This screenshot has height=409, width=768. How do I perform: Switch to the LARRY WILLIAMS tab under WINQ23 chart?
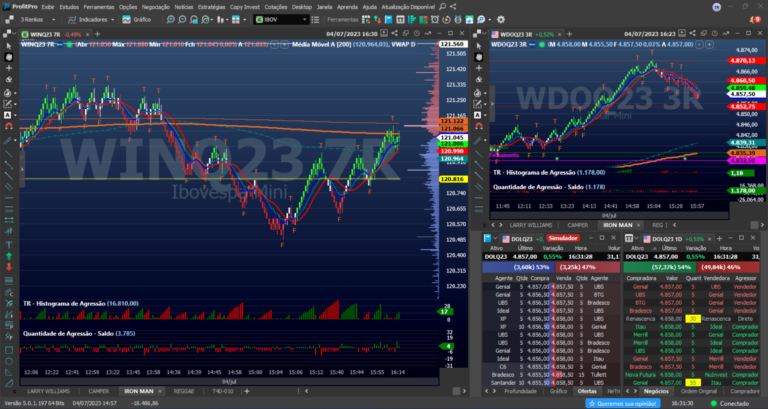coord(48,391)
